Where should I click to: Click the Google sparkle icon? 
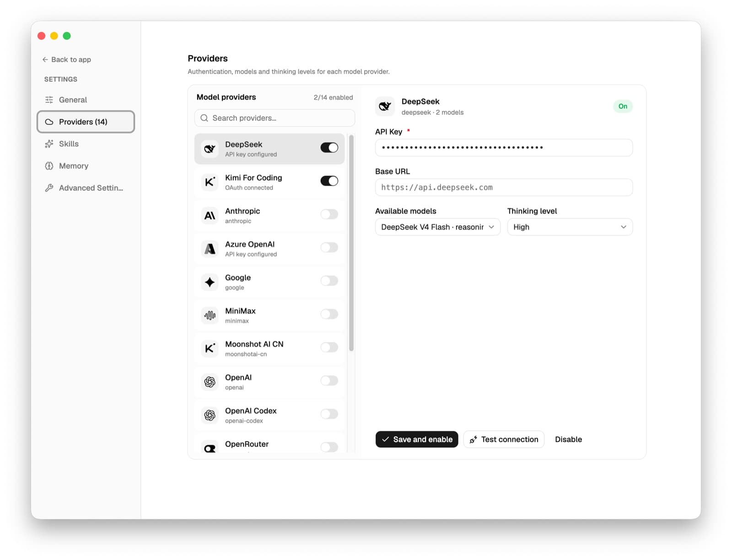tap(210, 282)
